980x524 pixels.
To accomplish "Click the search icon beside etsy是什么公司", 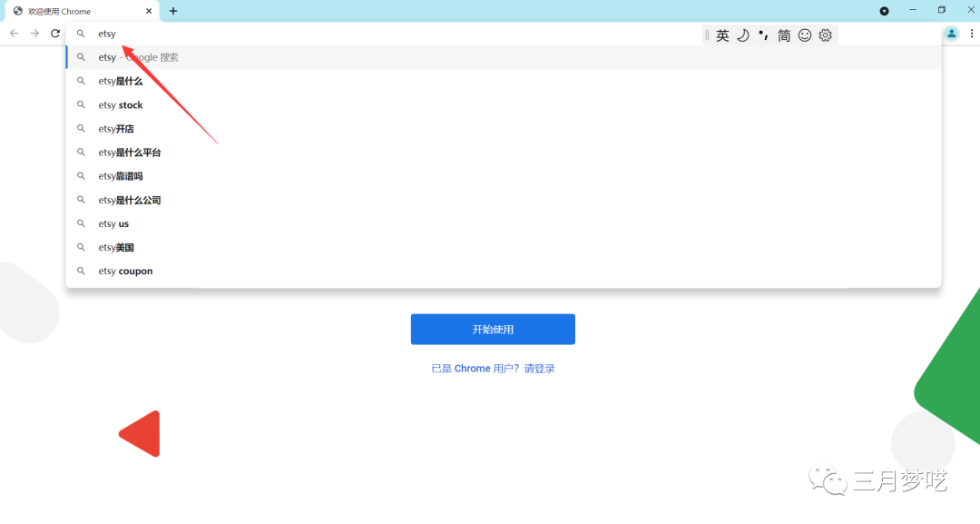I will (x=81, y=200).
